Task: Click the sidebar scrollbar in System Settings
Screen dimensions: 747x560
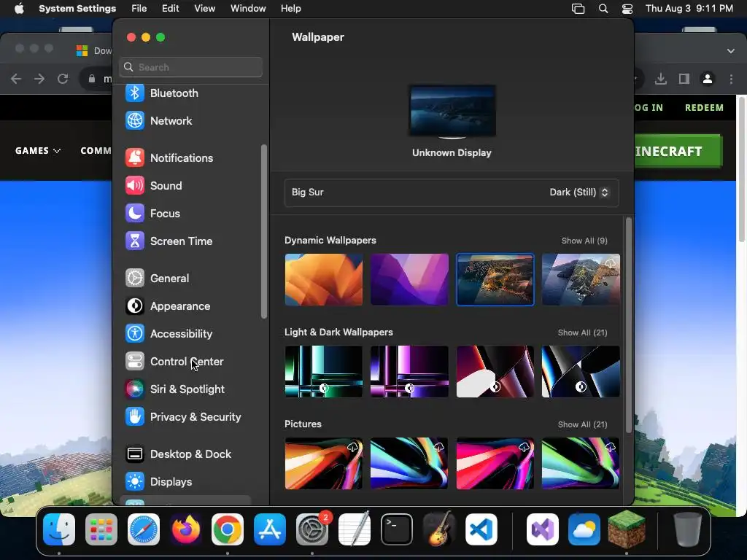Action: pyautogui.click(x=264, y=232)
